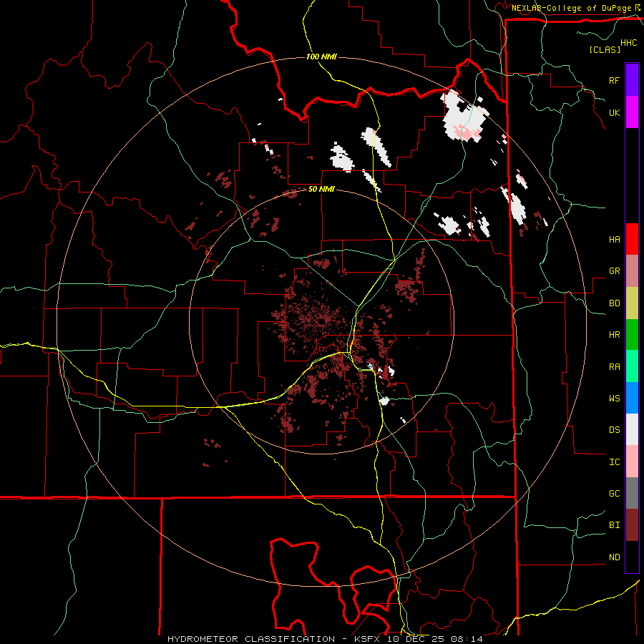
Task: Click the 'HHC' product code text
Action: pos(628,43)
